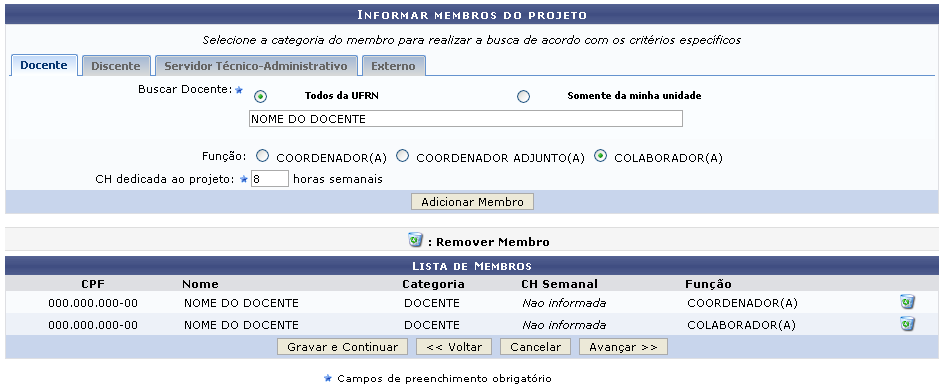Choose the COORDENADOR(A) function radio

(x=262, y=156)
